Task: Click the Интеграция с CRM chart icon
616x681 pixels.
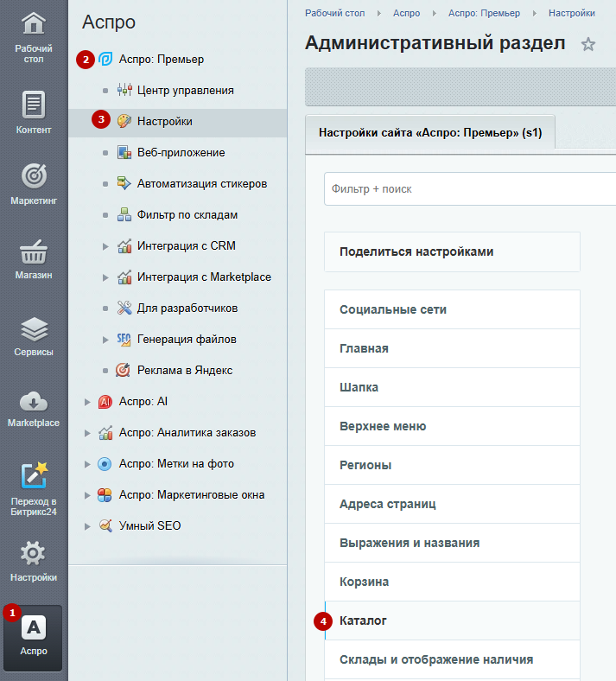Action: tap(124, 245)
